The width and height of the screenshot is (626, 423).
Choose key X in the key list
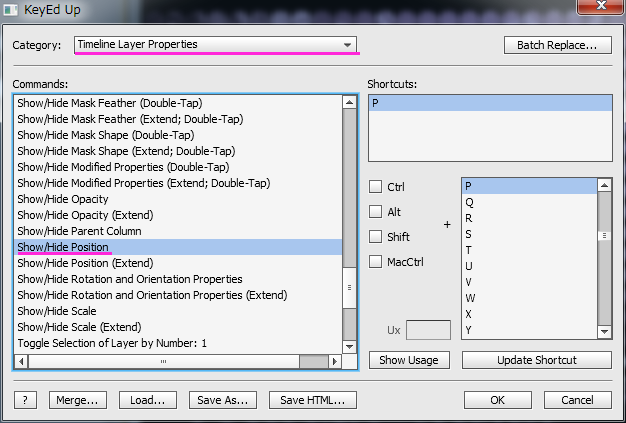(x=529, y=314)
